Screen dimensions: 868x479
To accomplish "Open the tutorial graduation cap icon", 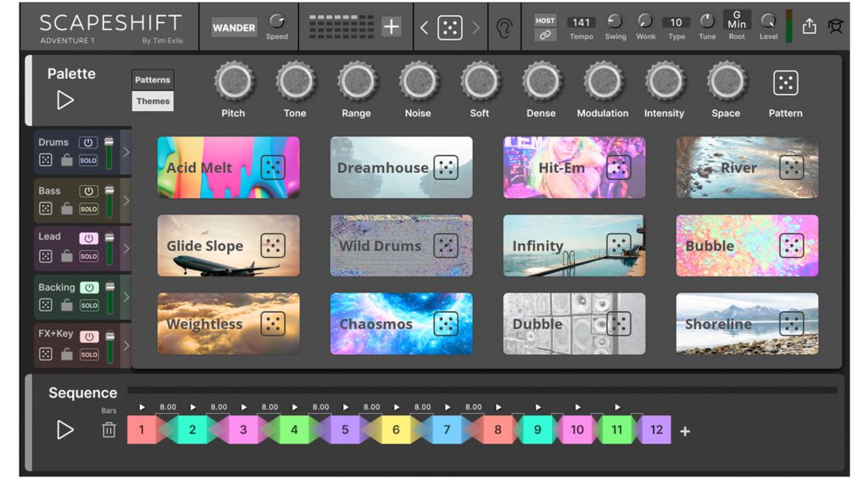I will (835, 27).
